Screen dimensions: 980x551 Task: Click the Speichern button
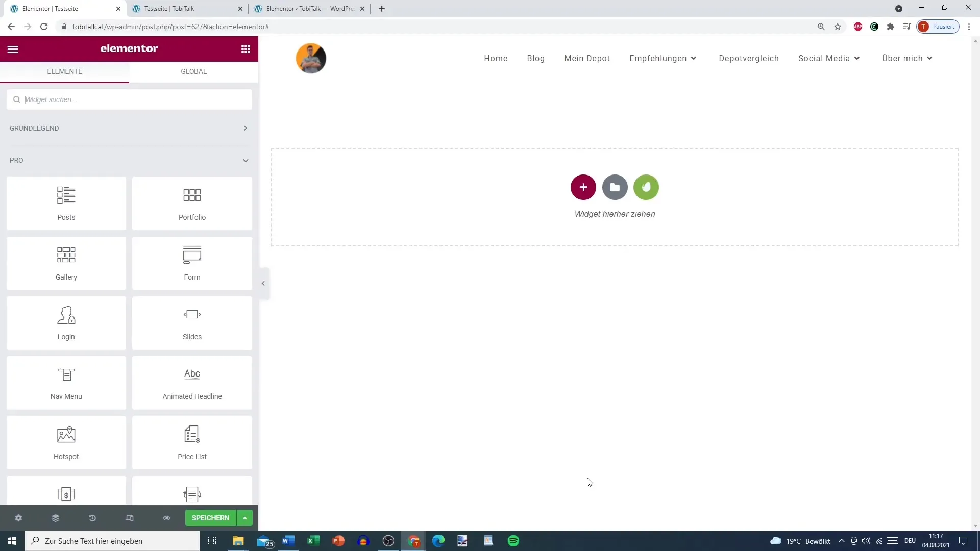[210, 518]
